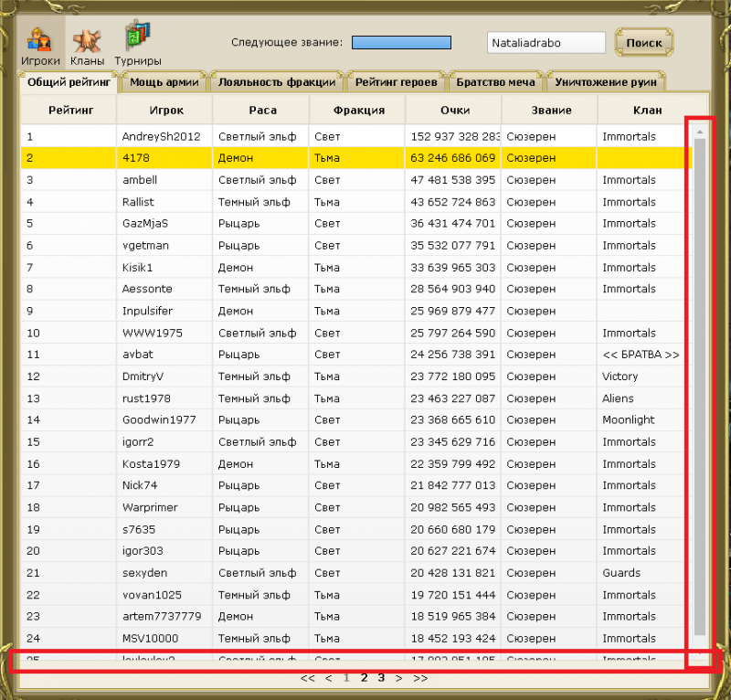
Task: Click the scrollbar up arrow
Action: [700, 133]
